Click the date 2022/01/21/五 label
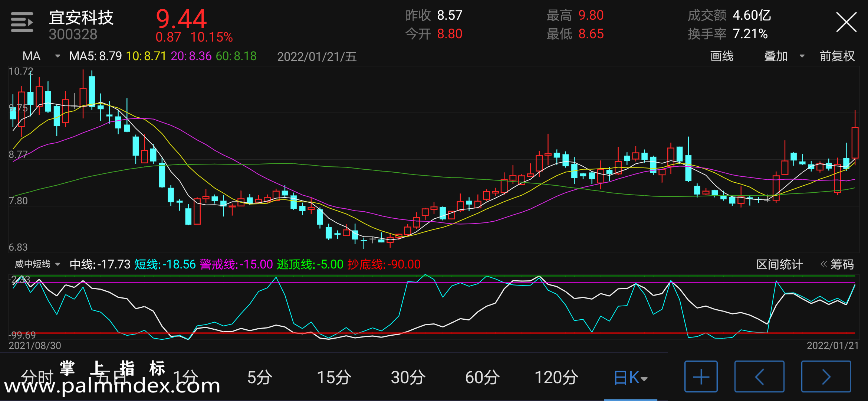 [x=317, y=56]
